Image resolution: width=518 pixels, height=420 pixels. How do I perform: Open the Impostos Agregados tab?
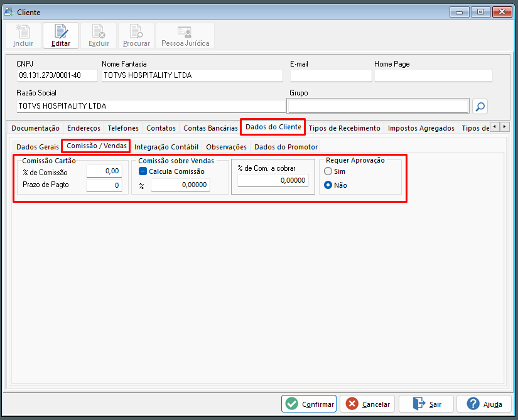coord(421,128)
